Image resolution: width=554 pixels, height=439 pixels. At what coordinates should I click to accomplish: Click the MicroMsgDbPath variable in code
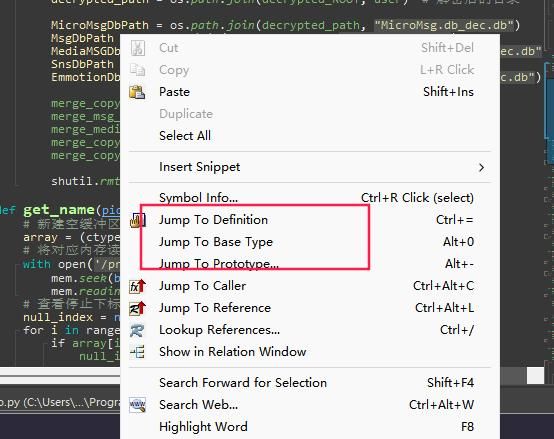100,25
